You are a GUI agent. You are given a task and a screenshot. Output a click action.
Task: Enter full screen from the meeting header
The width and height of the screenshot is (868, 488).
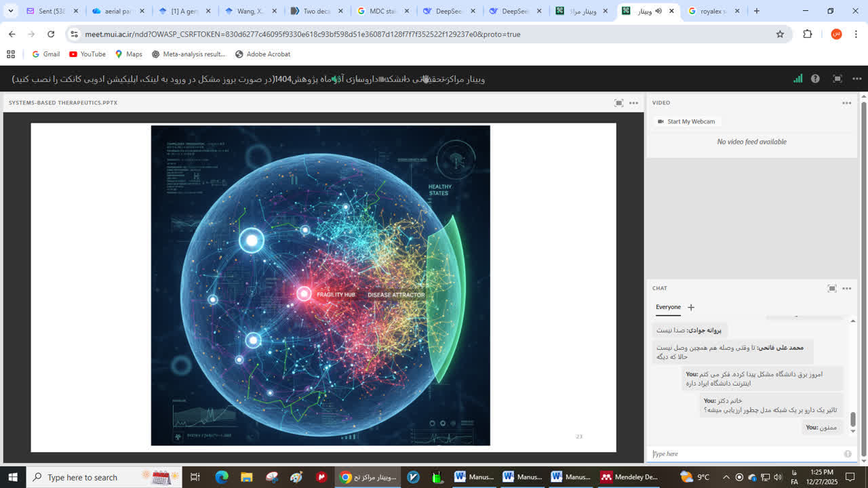coord(837,79)
